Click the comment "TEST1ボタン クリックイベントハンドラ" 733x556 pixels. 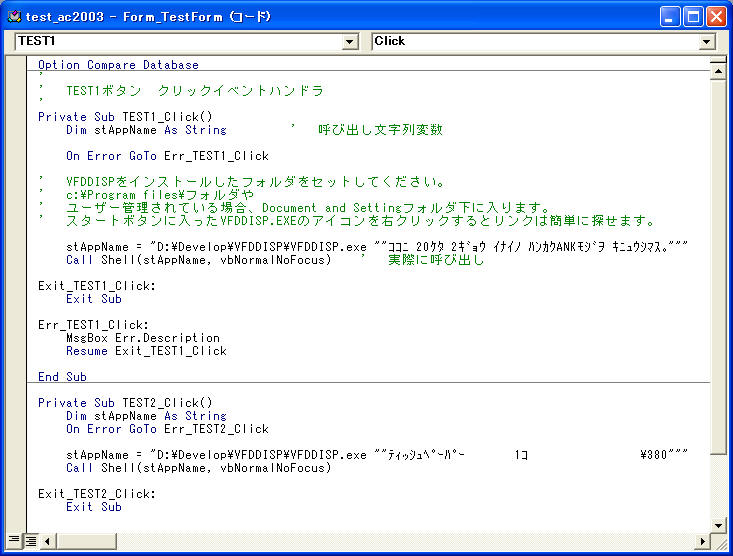click(195, 91)
